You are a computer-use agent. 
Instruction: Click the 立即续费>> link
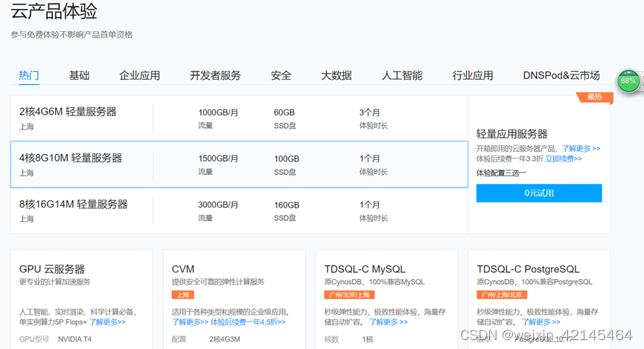(564, 159)
